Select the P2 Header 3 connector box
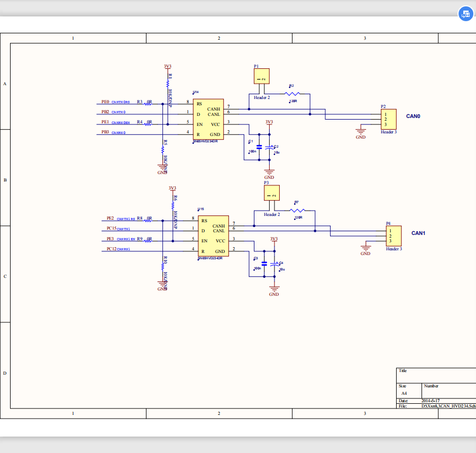The height and width of the screenshot is (453, 476). (389, 119)
